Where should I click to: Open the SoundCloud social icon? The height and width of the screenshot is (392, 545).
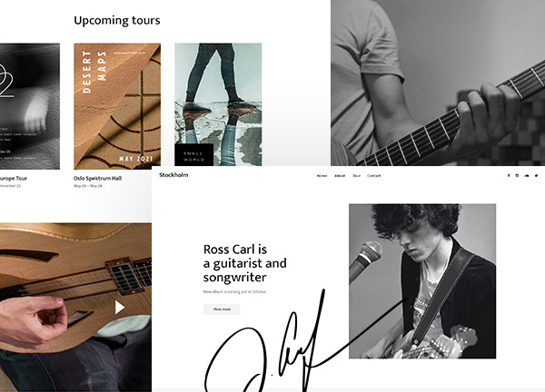point(527,176)
